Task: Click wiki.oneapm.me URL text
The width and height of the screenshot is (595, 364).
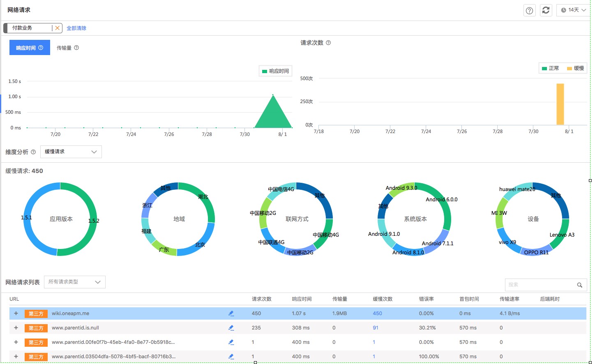Action: [70, 313]
